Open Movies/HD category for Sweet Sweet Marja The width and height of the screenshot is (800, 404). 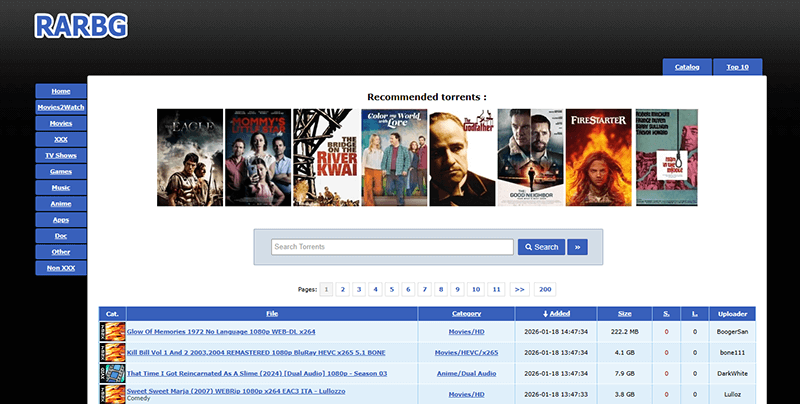click(x=466, y=394)
